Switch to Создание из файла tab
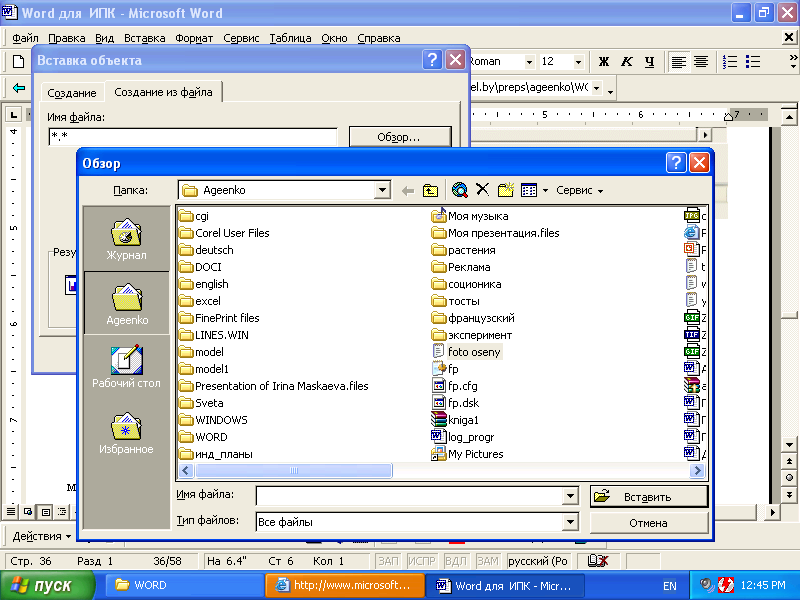The image size is (800, 600). [x=163, y=92]
